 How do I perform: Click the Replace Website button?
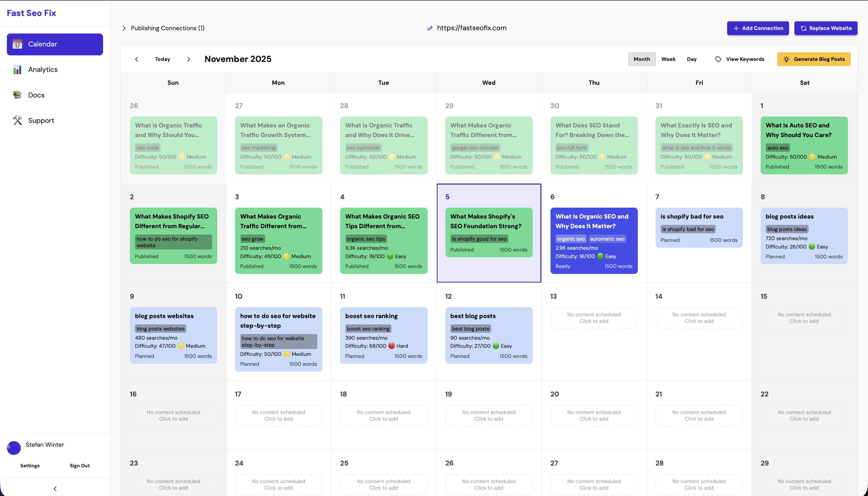point(825,28)
